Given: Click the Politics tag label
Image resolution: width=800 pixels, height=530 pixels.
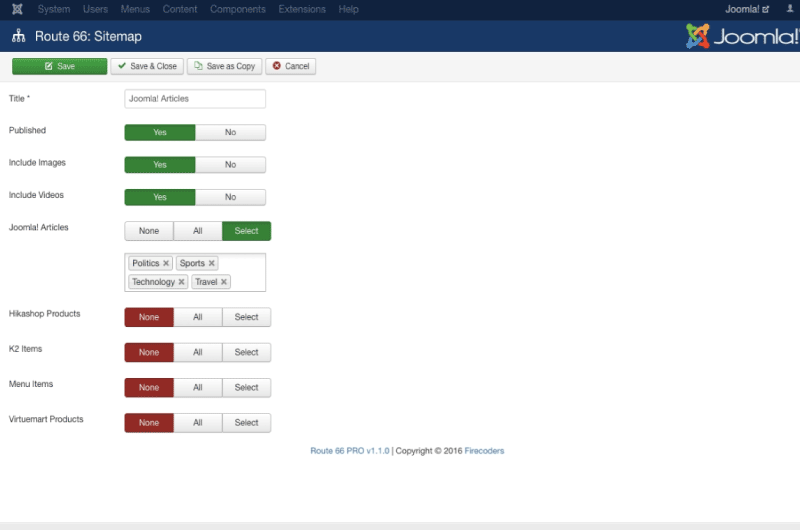Looking at the screenshot, I should pyautogui.click(x=146, y=263).
